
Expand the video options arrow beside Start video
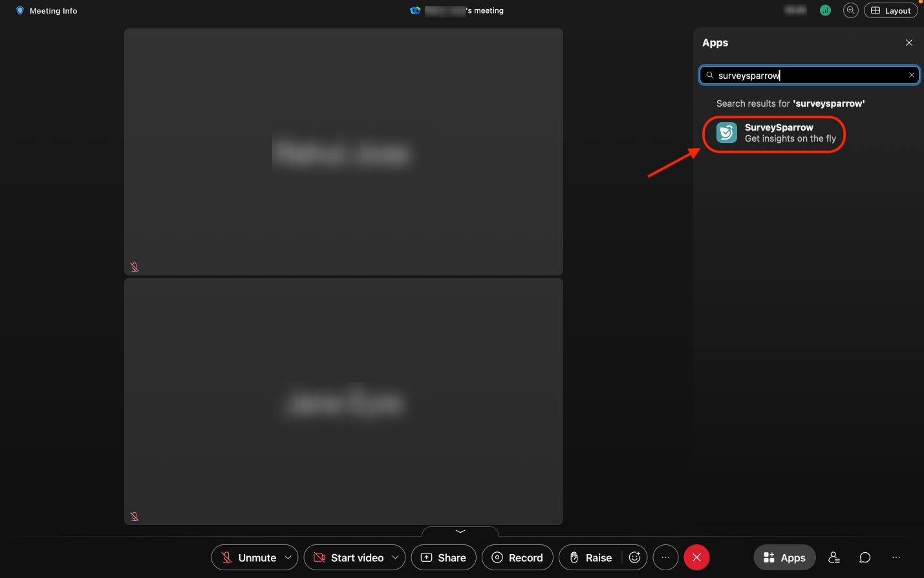click(395, 557)
